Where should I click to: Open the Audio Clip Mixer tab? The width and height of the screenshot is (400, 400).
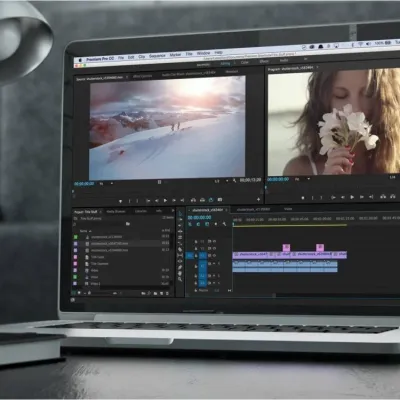pos(189,74)
